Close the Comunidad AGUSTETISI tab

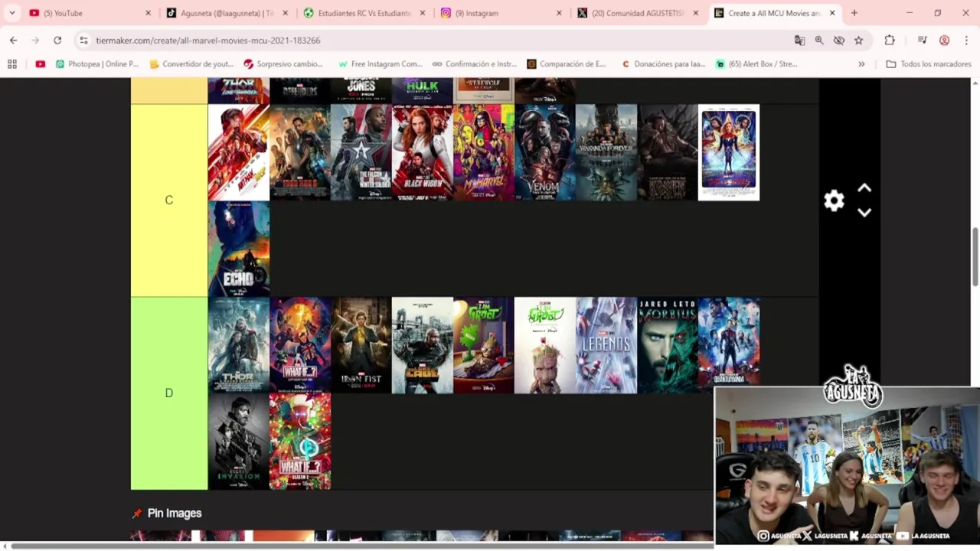[x=696, y=13]
